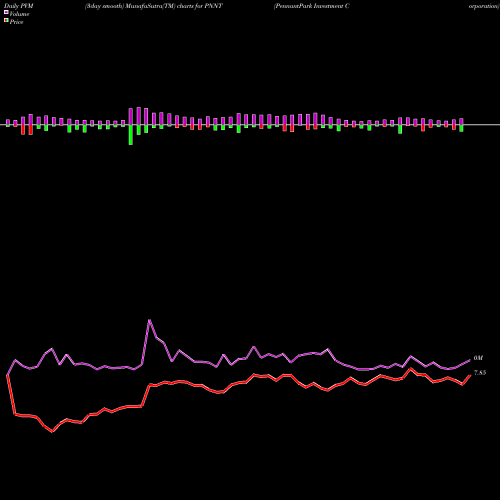The image size is (500, 500).
Task: Click the 7.85 price value label
Action: point(480,373)
